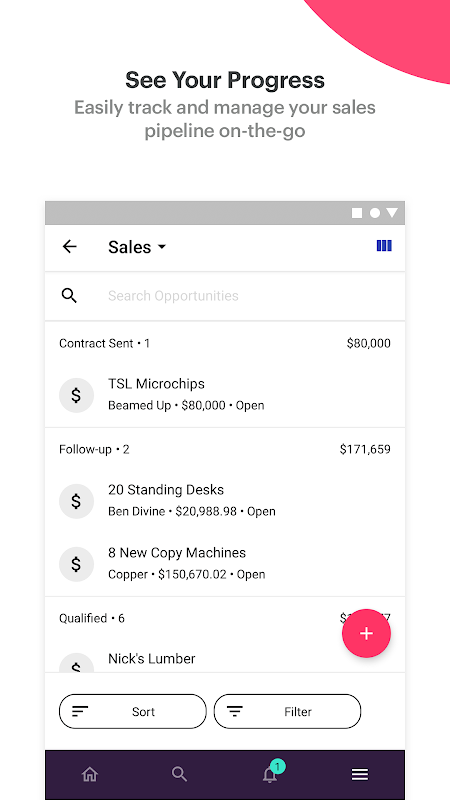450x800 pixels.
Task: Open the 8 New Copy Machines opportunity
Action: click(x=225, y=564)
